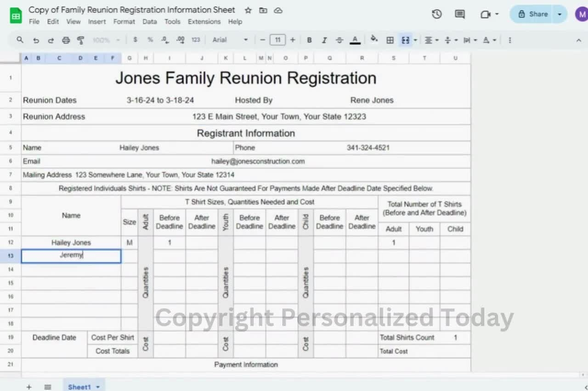588x391 pixels.
Task: Print the spreadsheet
Action: 66,40
